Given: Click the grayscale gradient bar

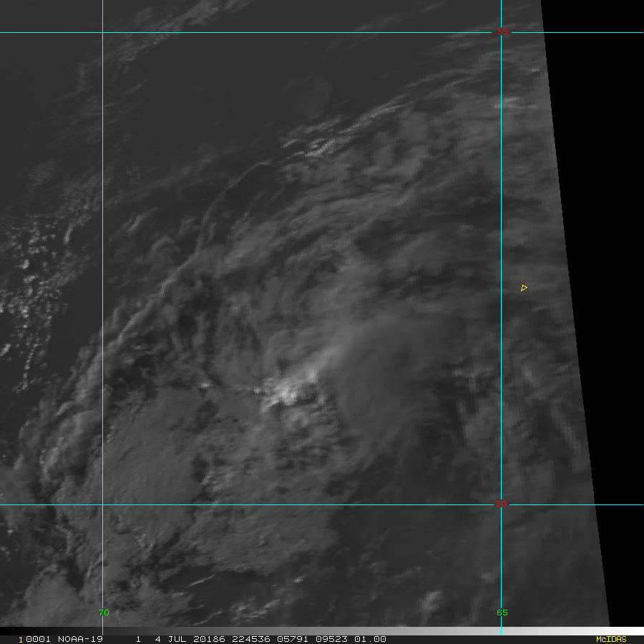Looking at the screenshot, I should [x=322, y=631].
